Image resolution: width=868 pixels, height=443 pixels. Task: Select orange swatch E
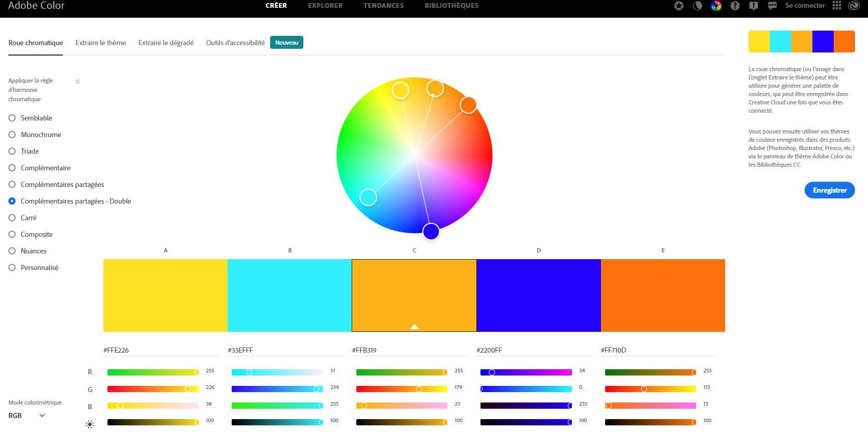point(663,295)
